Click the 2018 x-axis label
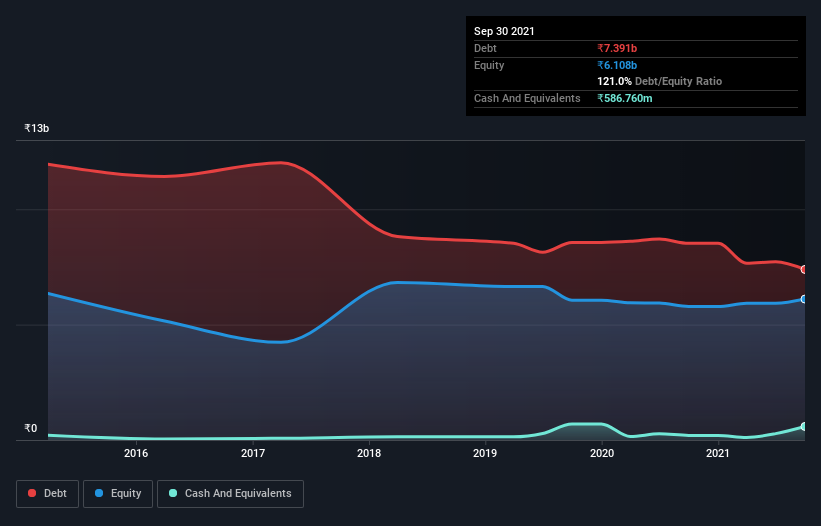821x526 pixels. [x=369, y=453]
